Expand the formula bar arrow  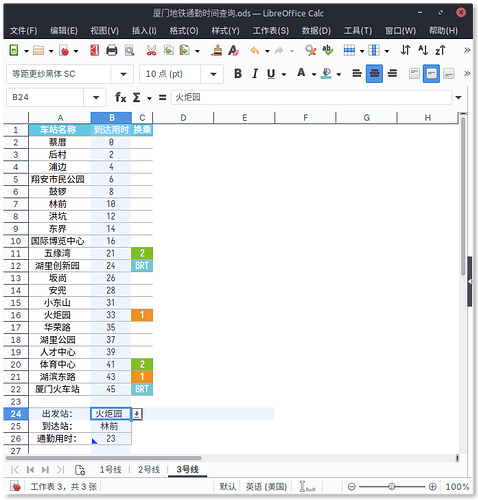(459, 97)
